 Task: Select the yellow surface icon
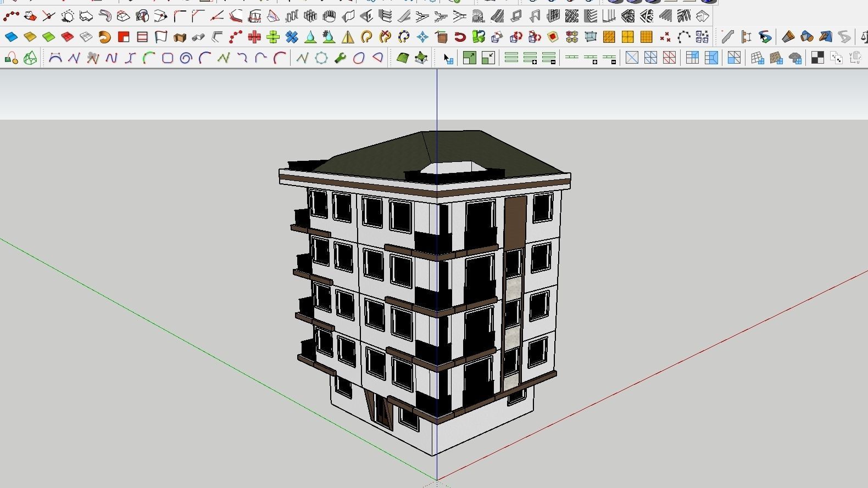pos(30,37)
